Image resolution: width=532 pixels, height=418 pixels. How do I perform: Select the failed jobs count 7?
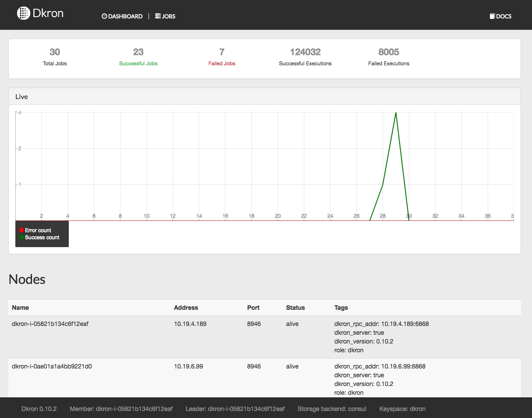coord(222,52)
